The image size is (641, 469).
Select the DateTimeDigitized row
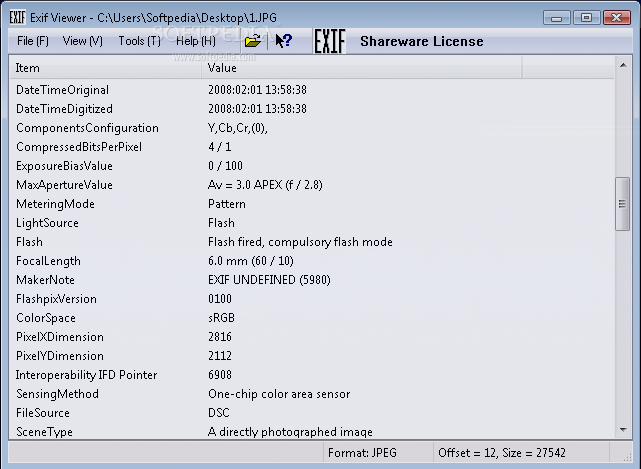(312, 109)
